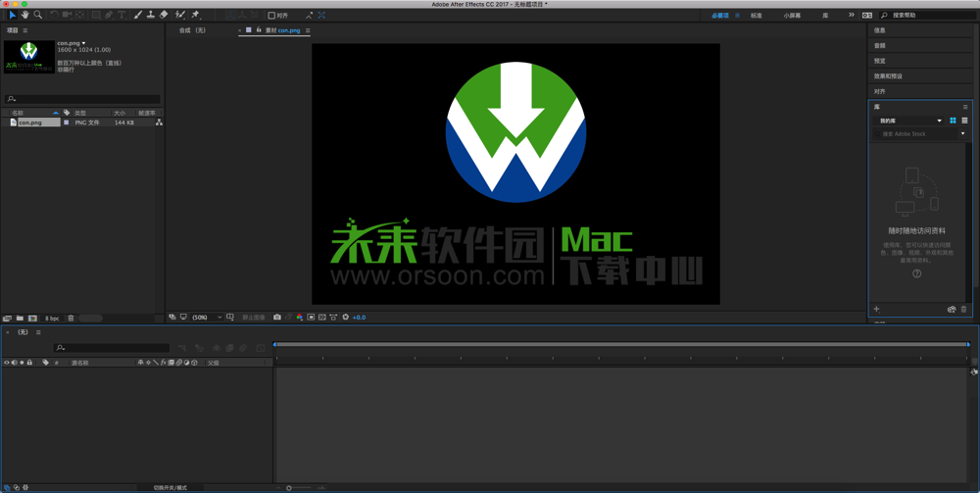Viewport: 980px width, 493px height.
Task: Click the audio speaker column header in timeline
Action: coord(14,363)
